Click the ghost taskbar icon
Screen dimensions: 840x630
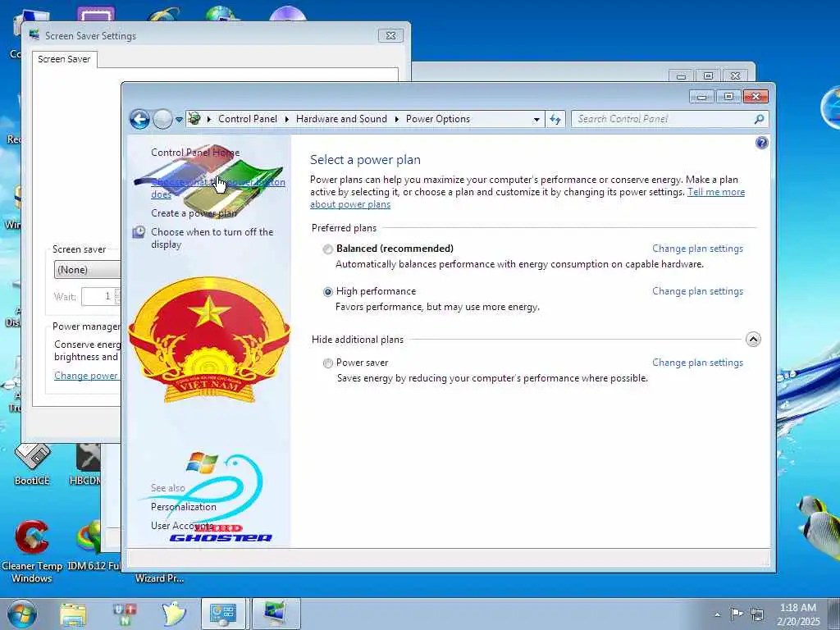[174, 614]
